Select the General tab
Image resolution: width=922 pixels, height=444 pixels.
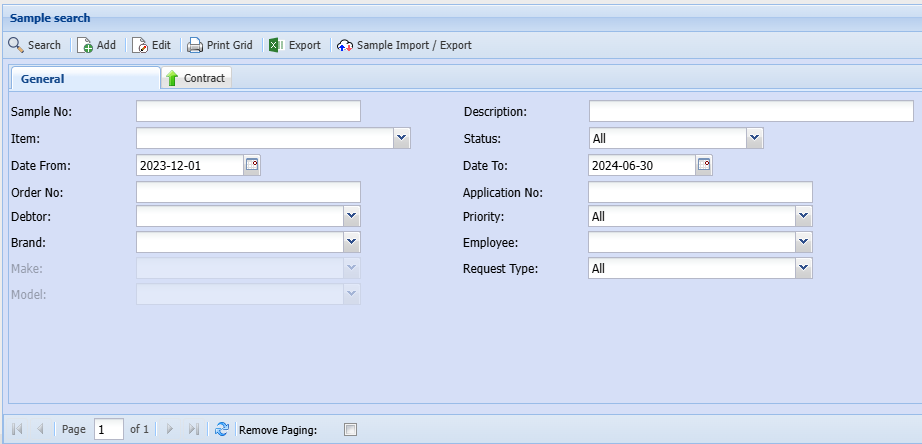tap(43, 79)
